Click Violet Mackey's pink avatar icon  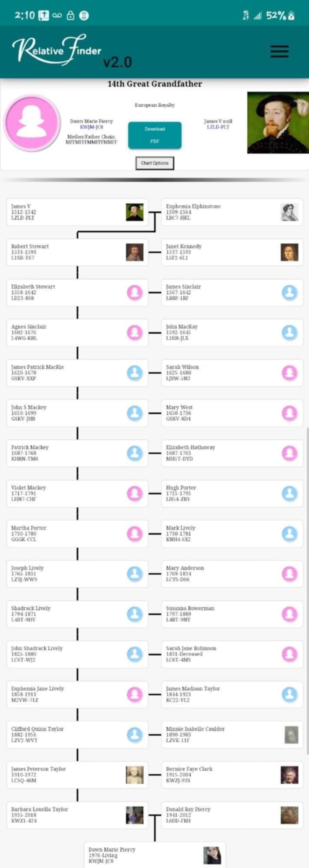135,493
